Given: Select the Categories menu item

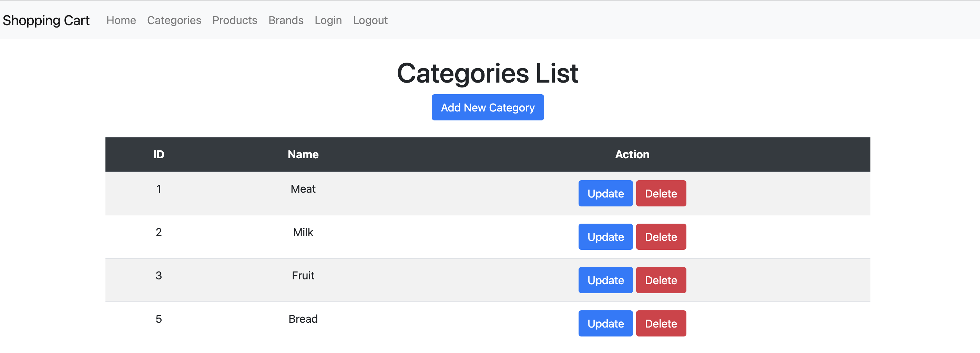Looking at the screenshot, I should [x=174, y=21].
